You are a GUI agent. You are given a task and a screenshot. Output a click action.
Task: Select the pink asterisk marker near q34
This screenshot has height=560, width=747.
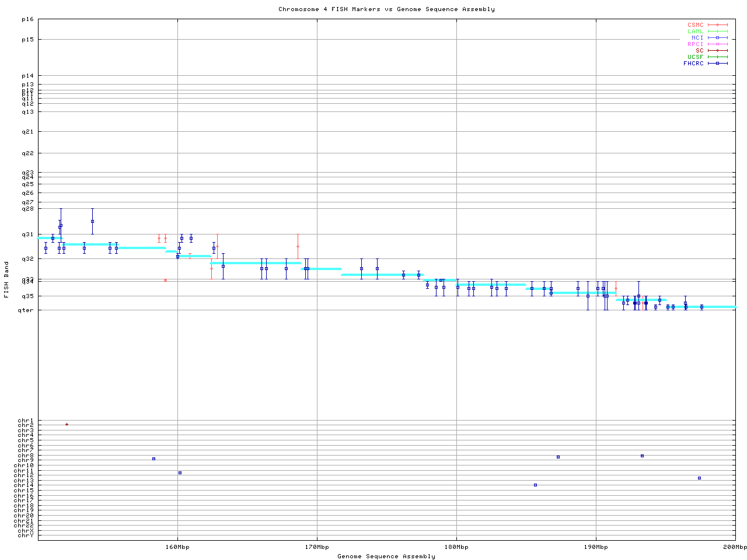coord(166,280)
